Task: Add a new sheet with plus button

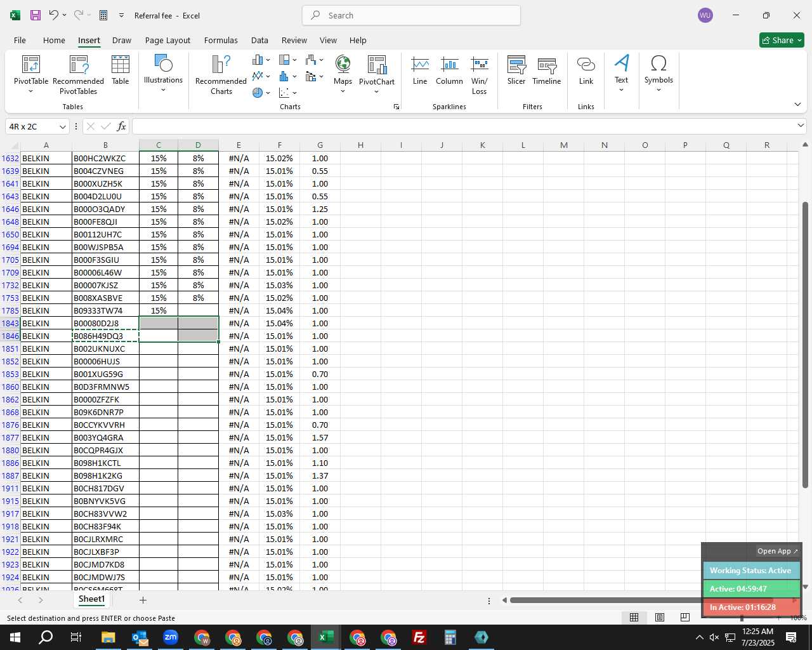Action: point(143,600)
